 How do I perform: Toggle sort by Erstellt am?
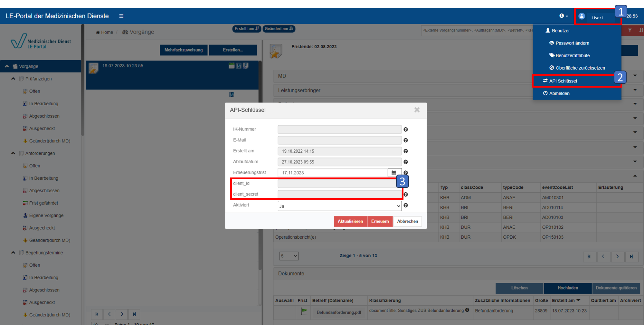point(247,29)
